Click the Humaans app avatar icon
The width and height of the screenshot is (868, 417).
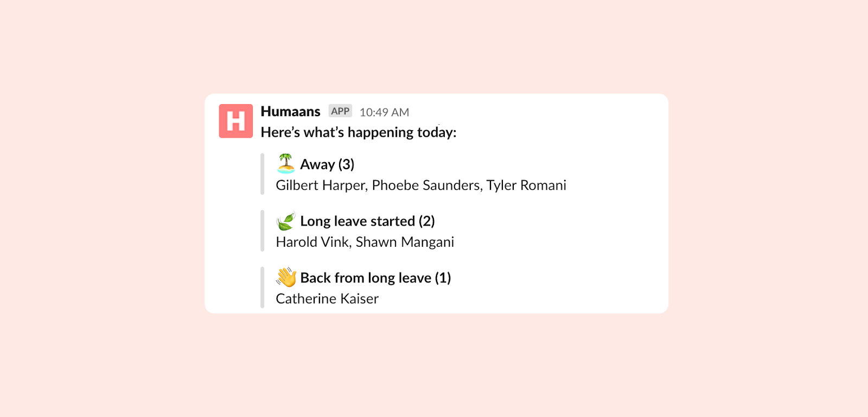[x=235, y=121]
